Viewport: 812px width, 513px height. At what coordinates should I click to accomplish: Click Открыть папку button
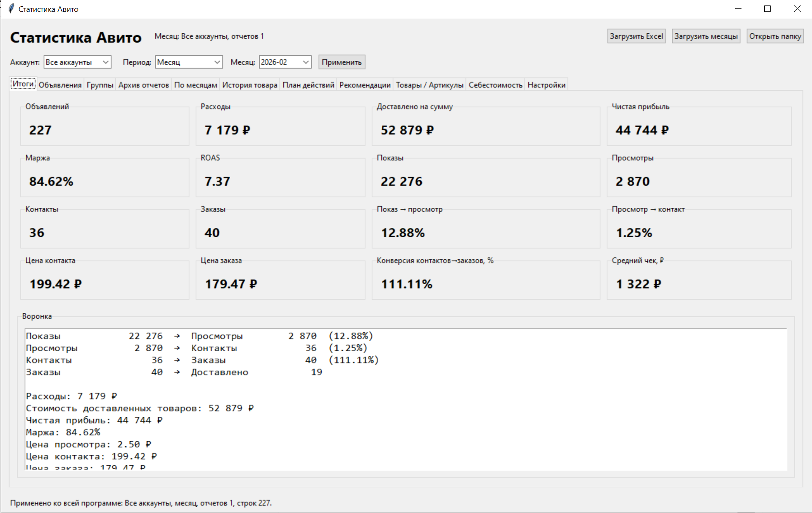coord(775,36)
